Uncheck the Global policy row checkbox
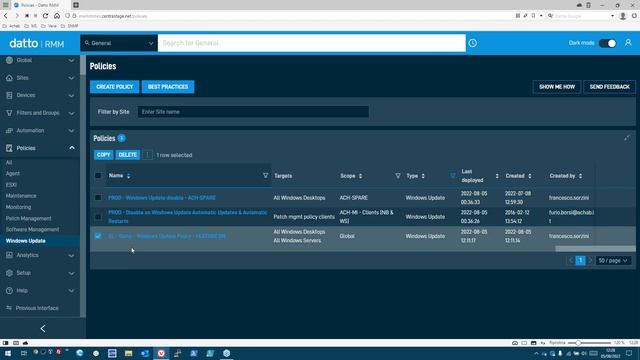The height and width of the screenshot is (360, 640). [98, 236]
